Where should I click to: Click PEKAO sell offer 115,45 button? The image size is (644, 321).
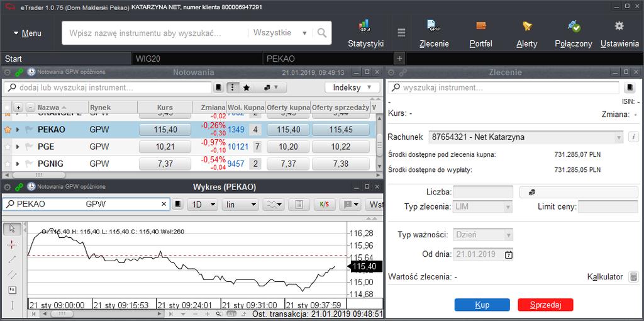click(341, 130)
